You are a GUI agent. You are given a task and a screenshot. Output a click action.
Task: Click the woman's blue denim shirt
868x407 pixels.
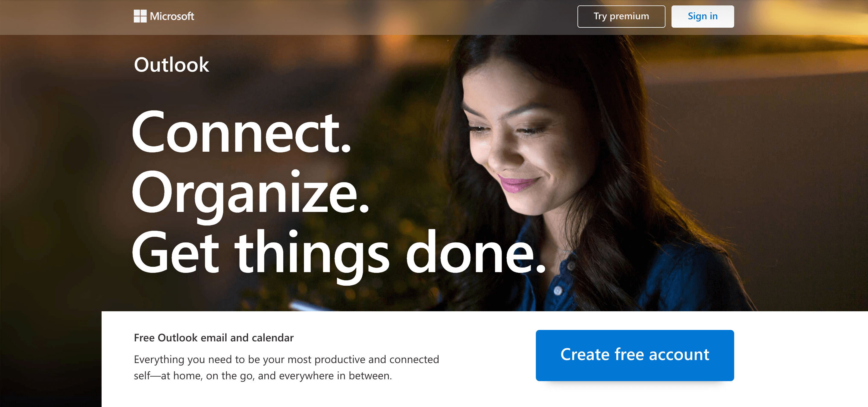coord(674,276)
